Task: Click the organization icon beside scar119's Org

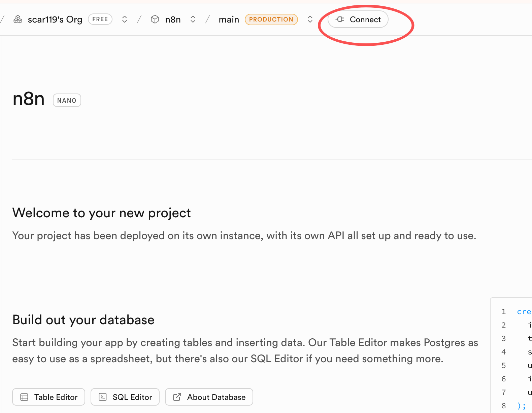Action: tap(18, 20)
